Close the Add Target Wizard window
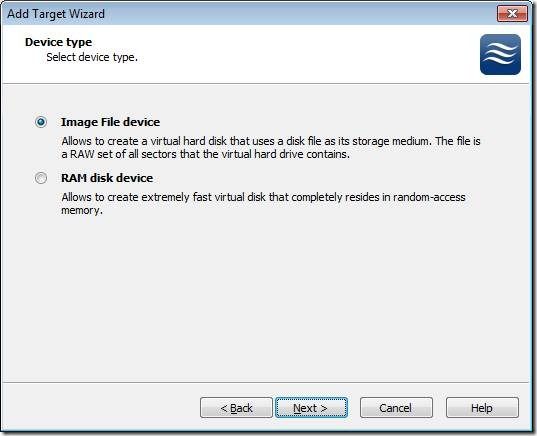 (x=512, y=14)
